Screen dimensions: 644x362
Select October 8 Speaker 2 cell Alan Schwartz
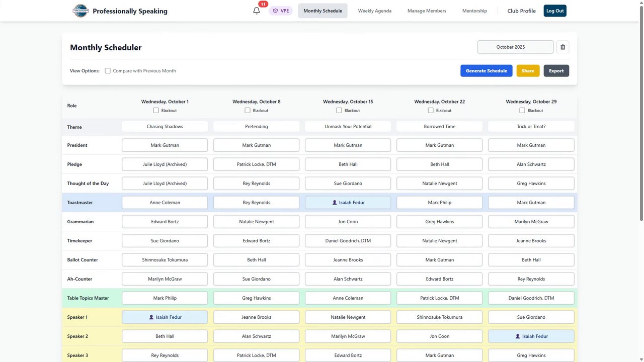(257, 336)
